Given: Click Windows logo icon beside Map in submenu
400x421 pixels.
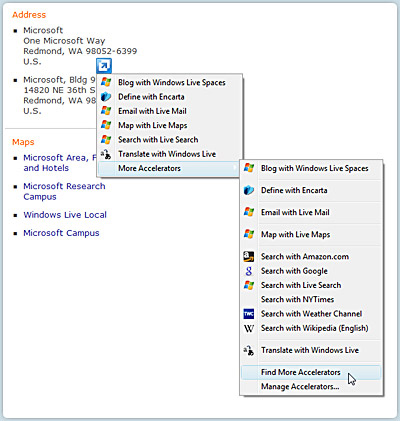Looking at the screenshot, I should pos(249,234).
